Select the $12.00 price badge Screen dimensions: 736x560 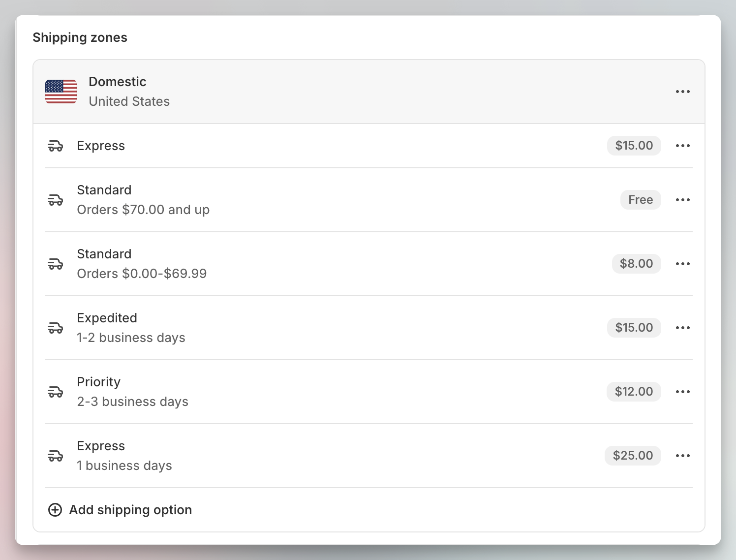coord(634,392)
